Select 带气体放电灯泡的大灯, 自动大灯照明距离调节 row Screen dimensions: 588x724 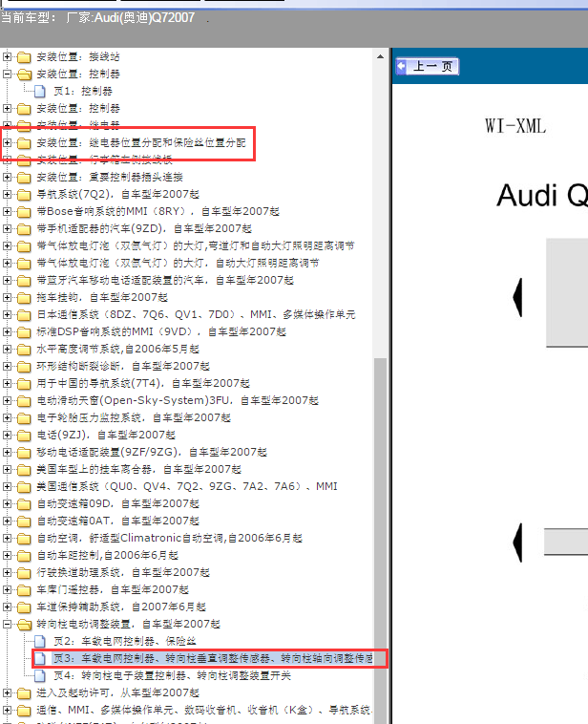[178, 264]
